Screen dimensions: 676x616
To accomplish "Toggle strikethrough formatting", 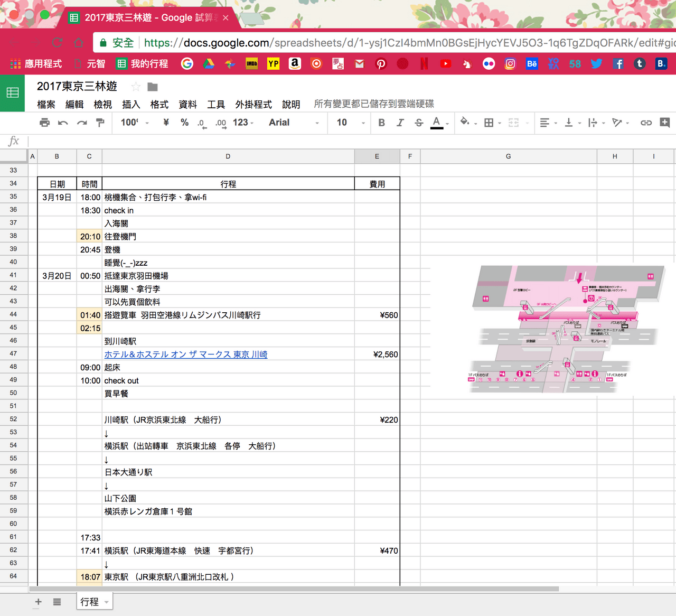I will click(419, 123).
